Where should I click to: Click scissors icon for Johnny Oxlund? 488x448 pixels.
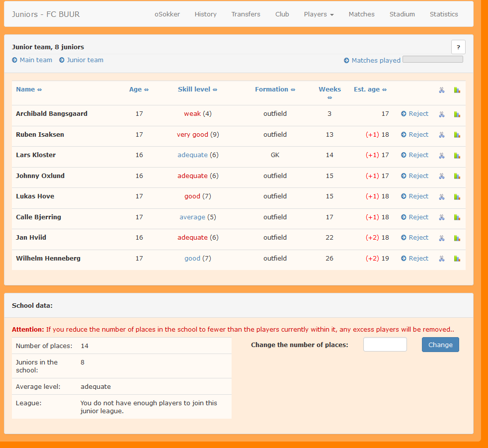click(442, 176)
